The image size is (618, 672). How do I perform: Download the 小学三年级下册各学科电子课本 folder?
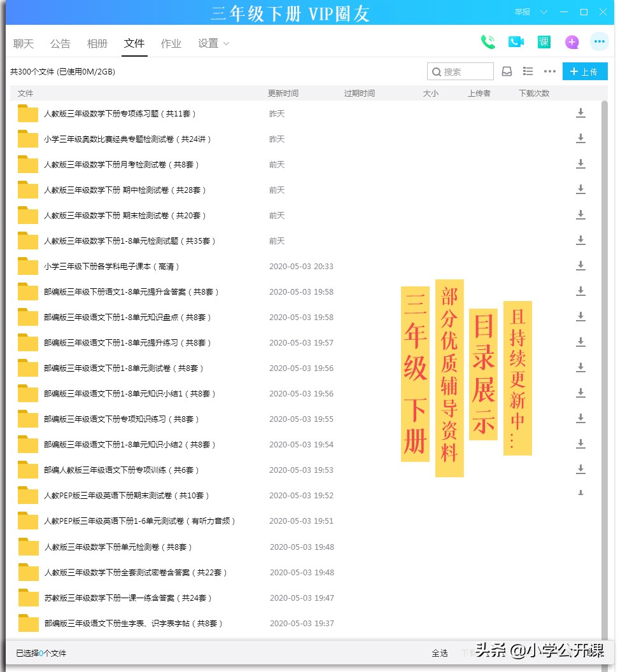click(x=580, y=266)
